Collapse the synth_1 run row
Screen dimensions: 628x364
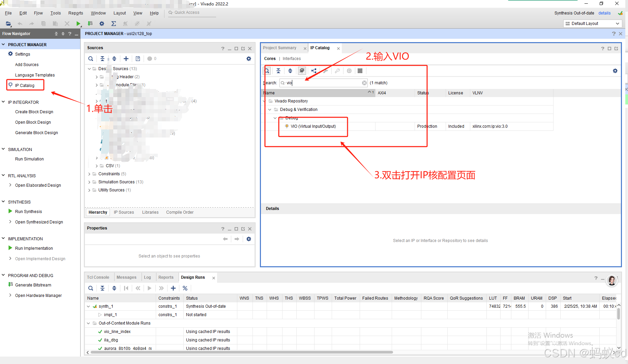coord(88,306)
